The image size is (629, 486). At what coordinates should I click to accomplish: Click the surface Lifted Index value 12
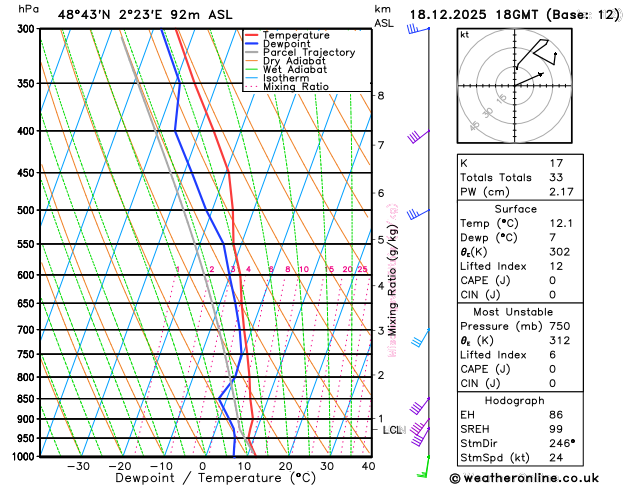(556, 266)
